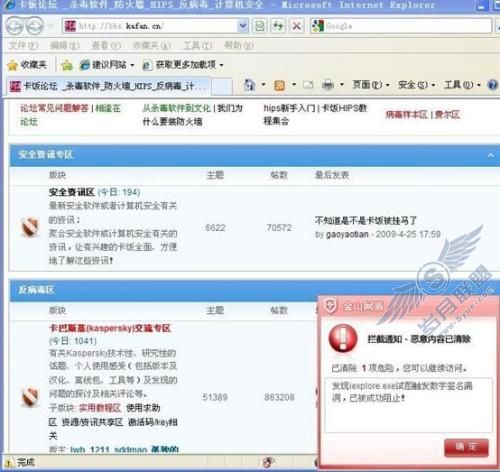Click the browser Back arrow button

(x=15, y=26)
